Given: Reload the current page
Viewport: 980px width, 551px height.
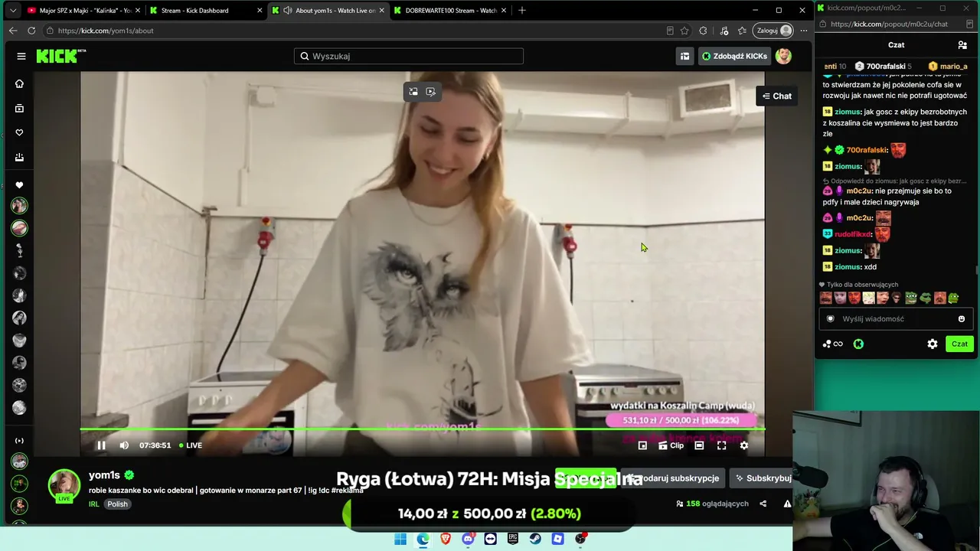Looking at the screenshot, I should coord(31,31).
